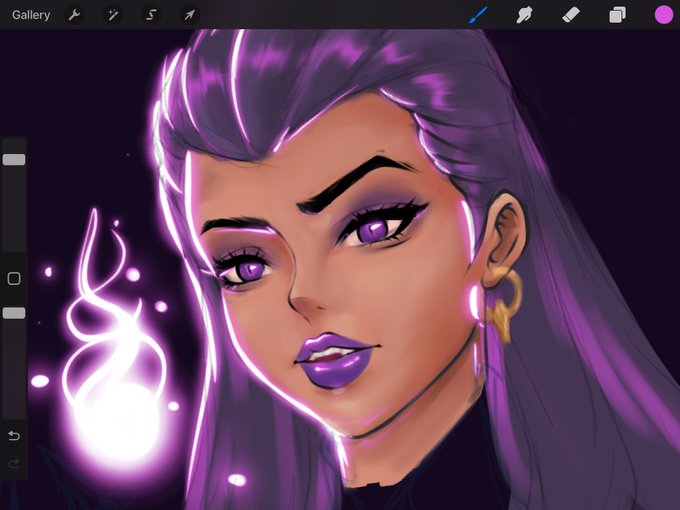Image resolution: width=680 pixels, height=510 pixels.
Task: Open the pink active color picker
Action: click(x=664, y=15)
